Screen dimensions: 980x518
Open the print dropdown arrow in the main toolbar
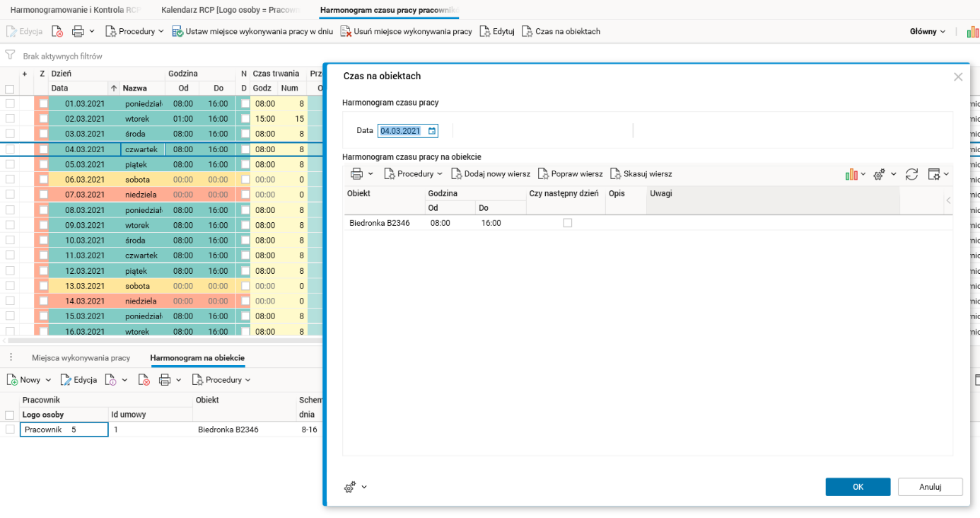click(92, 31)
